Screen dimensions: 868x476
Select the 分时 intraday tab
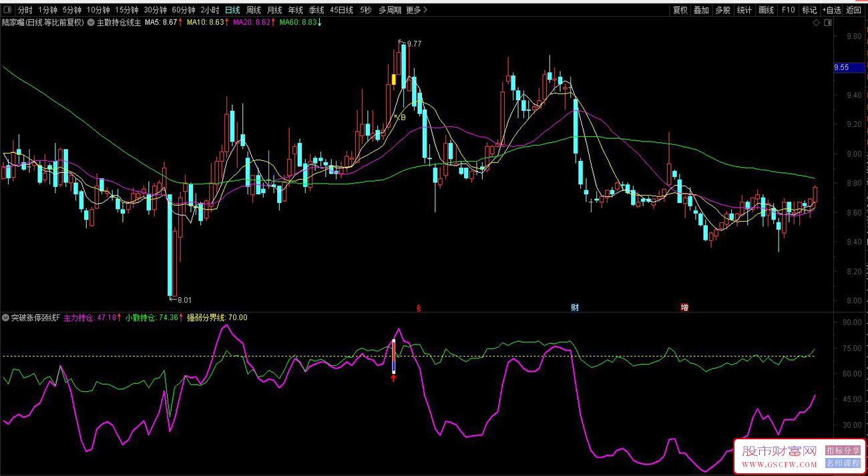pos(25,10)
